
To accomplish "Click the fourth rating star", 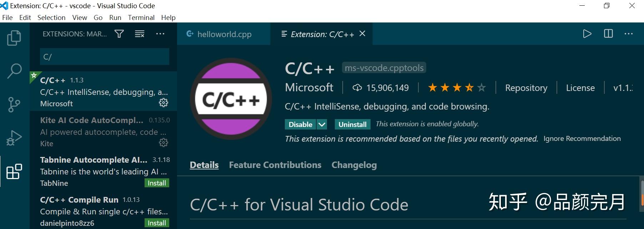I will (x=469, y=87).
